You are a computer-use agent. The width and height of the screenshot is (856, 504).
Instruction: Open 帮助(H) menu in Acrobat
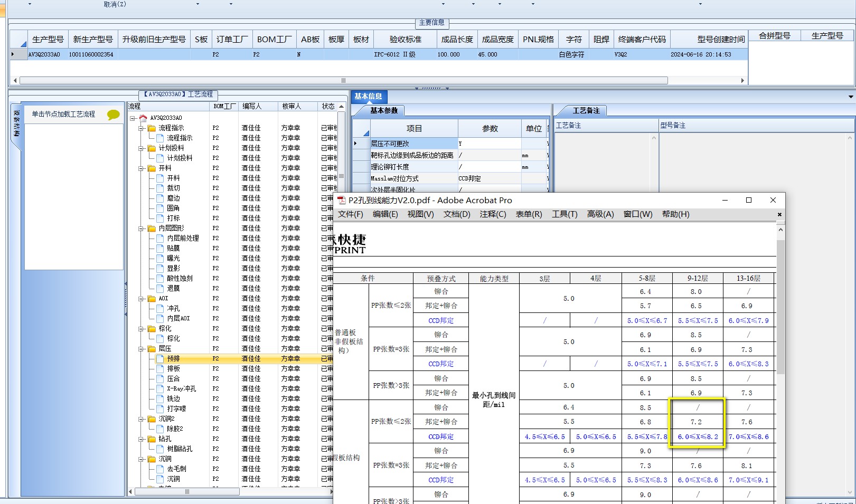pyautogui.click(x=676, y=214)
